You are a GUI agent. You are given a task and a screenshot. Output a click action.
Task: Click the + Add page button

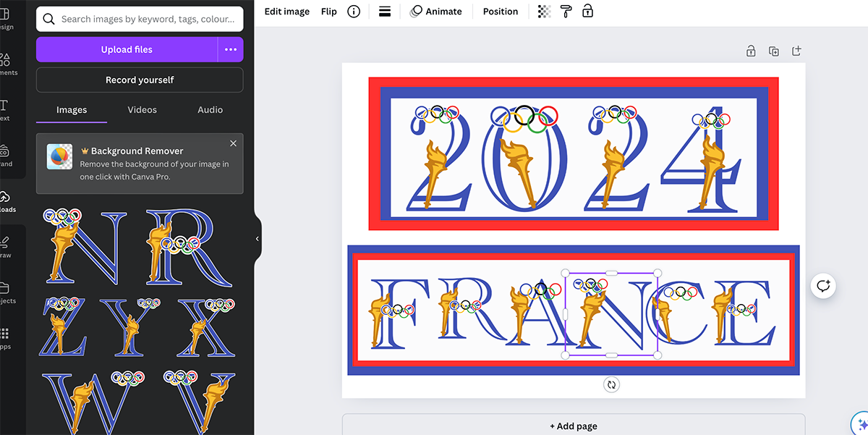[574, 426]
